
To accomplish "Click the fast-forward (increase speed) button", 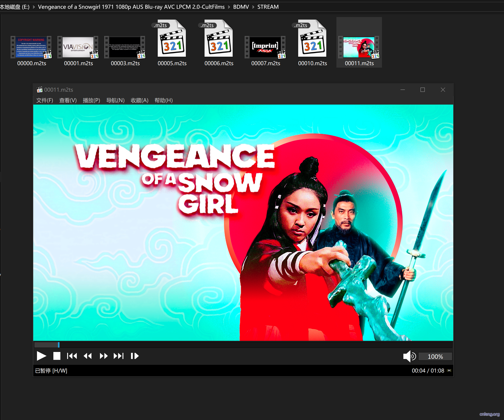I will [x=104, y=356].
